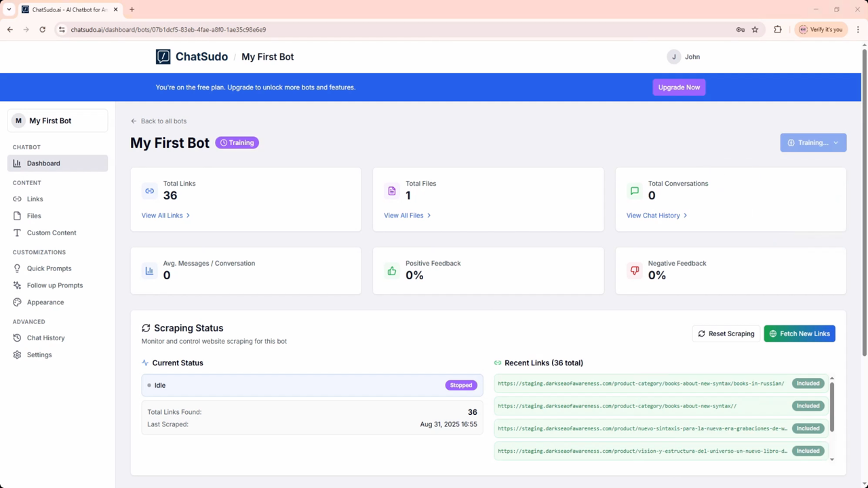Click the Recent Links list scrollbar
Screen dimensions: 868x488
click(x=832, y=407)
